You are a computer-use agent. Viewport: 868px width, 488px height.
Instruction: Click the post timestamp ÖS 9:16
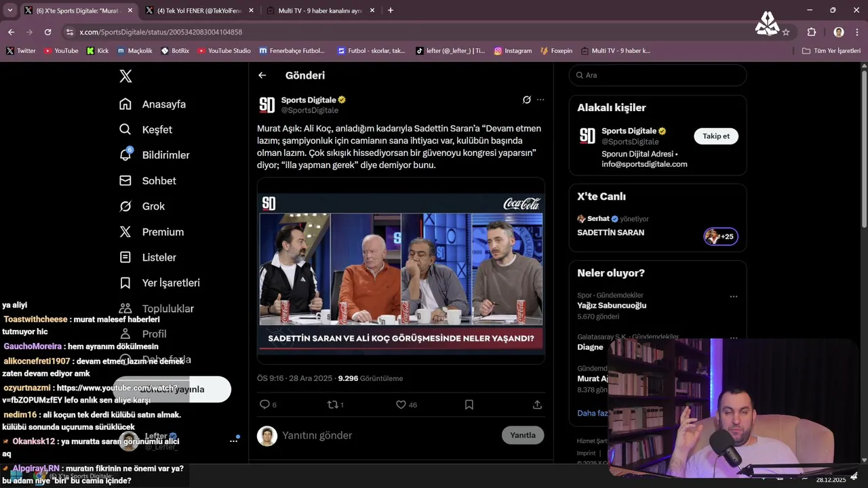(270, 378)
